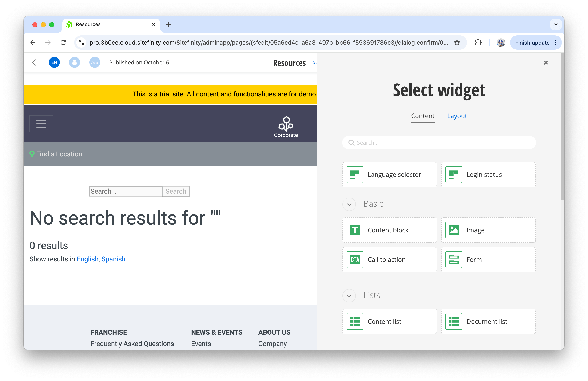588x381 pixels.
Task: Click the Published on October 6 status
Action: [139, 63]
